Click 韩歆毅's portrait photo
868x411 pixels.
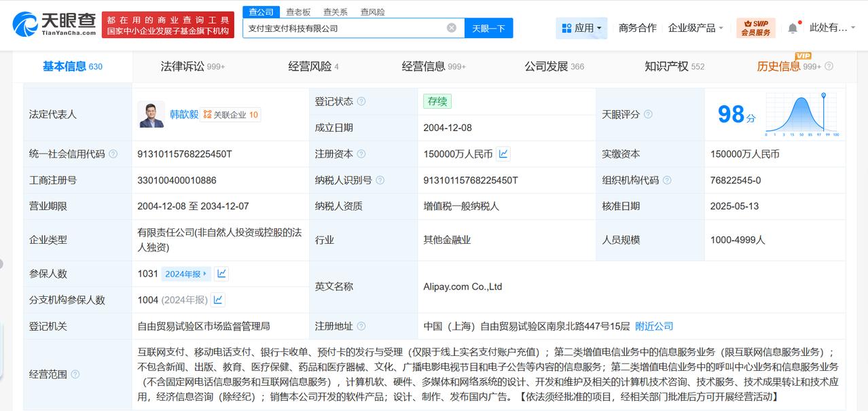[151, 114]
